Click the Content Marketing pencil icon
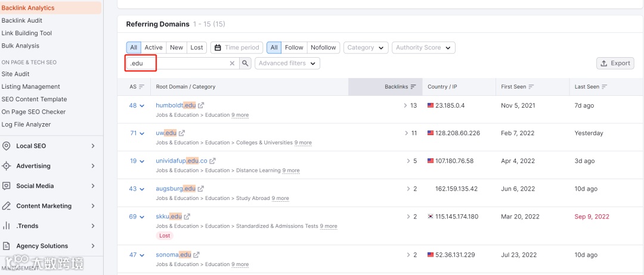The height and width of the screenshot is (275, 644). click(x=6, y=206)
